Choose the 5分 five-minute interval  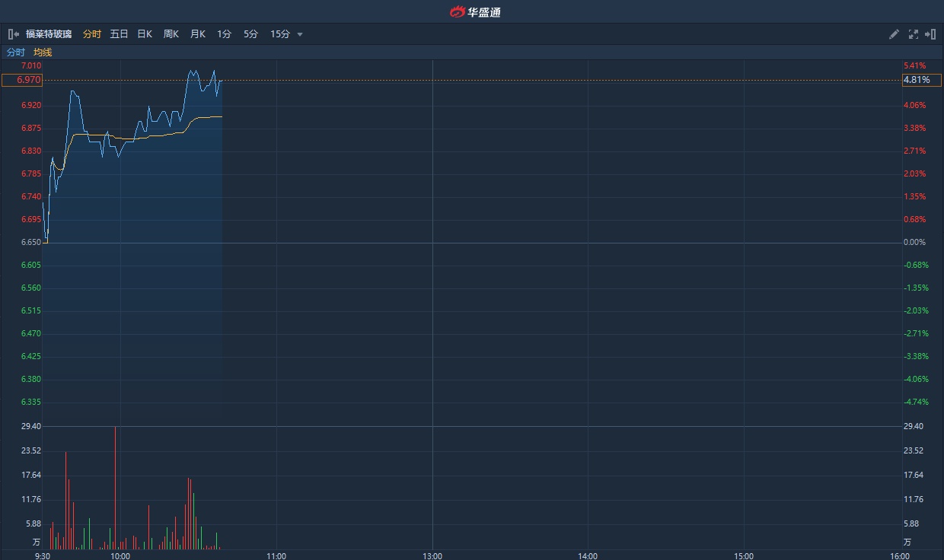click(x=250, y=34)
